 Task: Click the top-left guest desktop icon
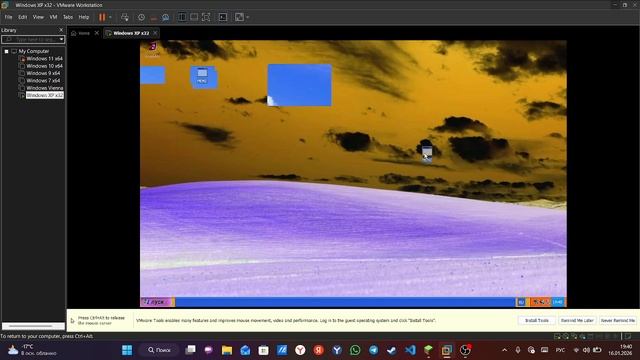click(153, 49)
